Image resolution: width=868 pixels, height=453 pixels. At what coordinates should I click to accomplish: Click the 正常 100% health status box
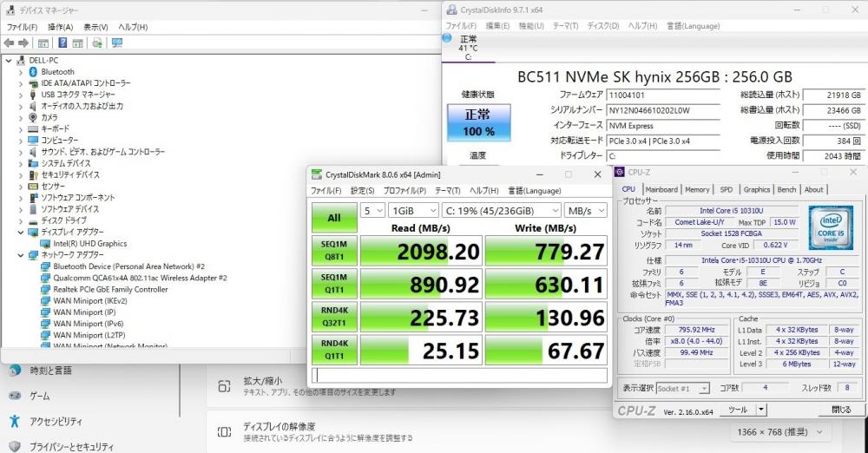tap(478, 122)
